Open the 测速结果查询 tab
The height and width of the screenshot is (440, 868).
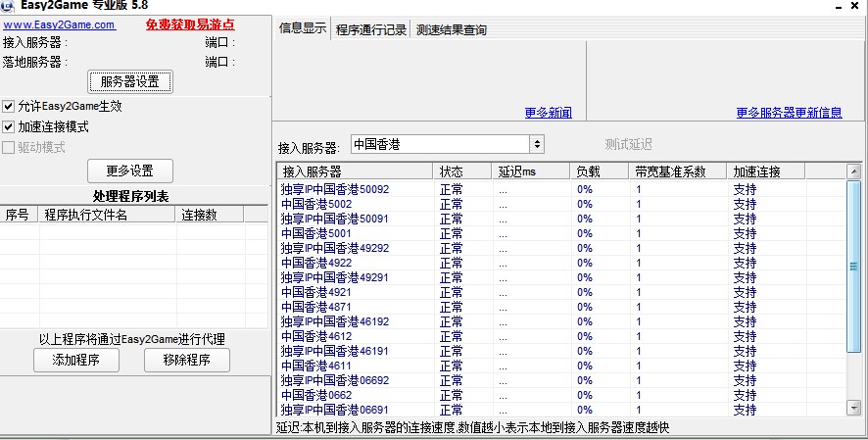pyautogui.click(x=451, y=29)
